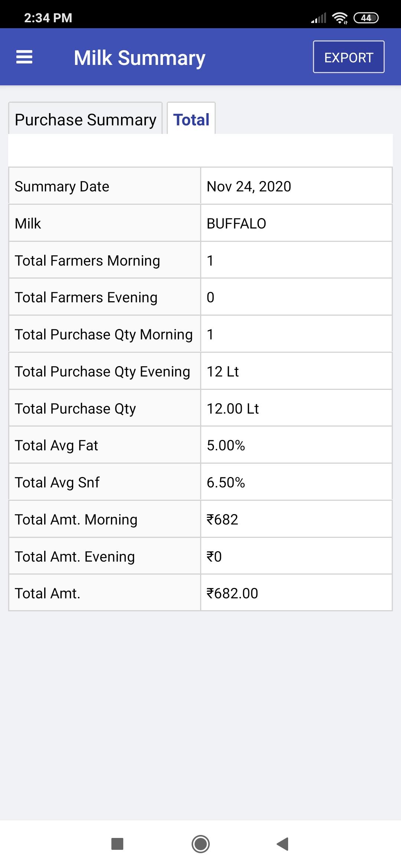Select the 5.00% average fat value
Viewport: 401px width, 868px height.
[226, 445]
